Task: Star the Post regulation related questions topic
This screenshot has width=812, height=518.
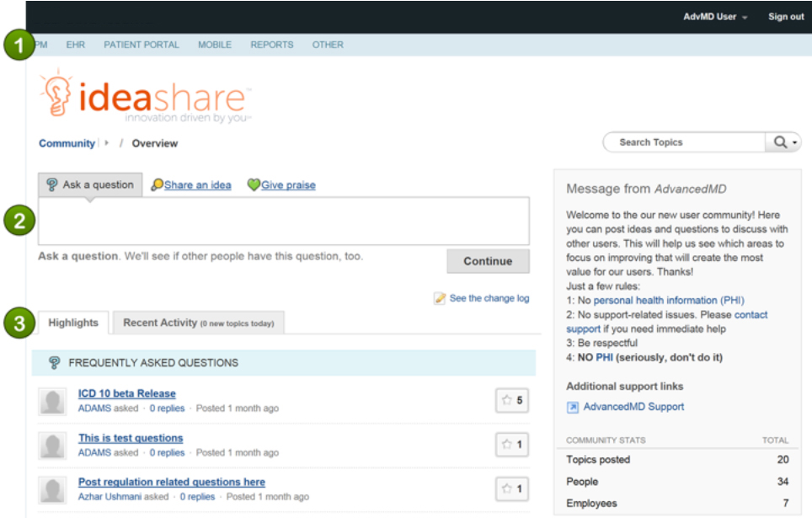Action: point(511,489)
